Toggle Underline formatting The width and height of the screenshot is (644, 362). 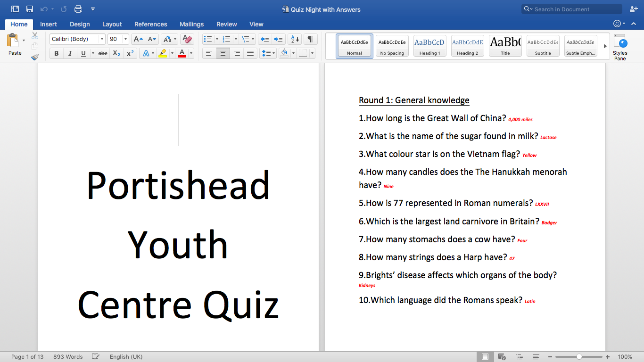click(x=83, y=53)
